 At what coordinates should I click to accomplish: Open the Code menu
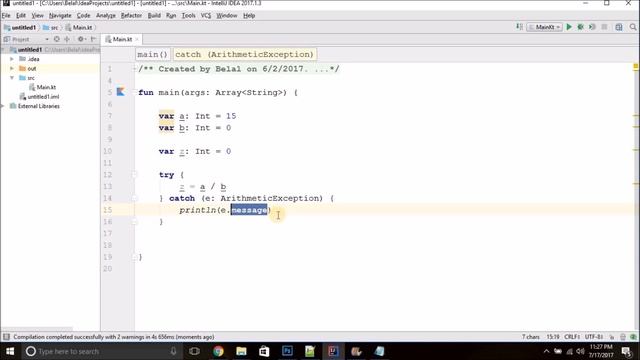click(84, 16)
